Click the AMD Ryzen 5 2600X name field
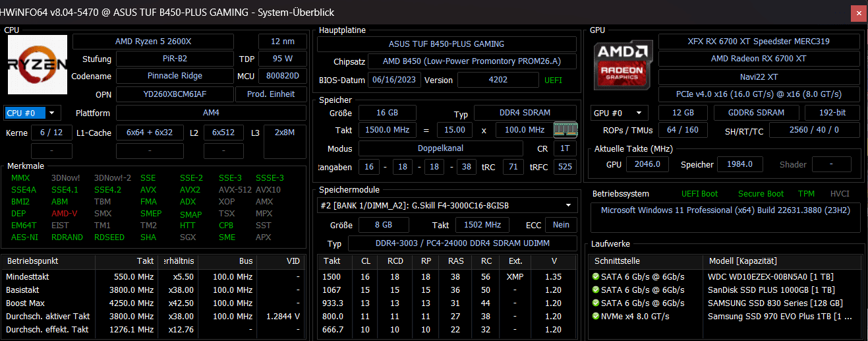The width and height of the screenshot is (868, 341). (x=153, y=42)
